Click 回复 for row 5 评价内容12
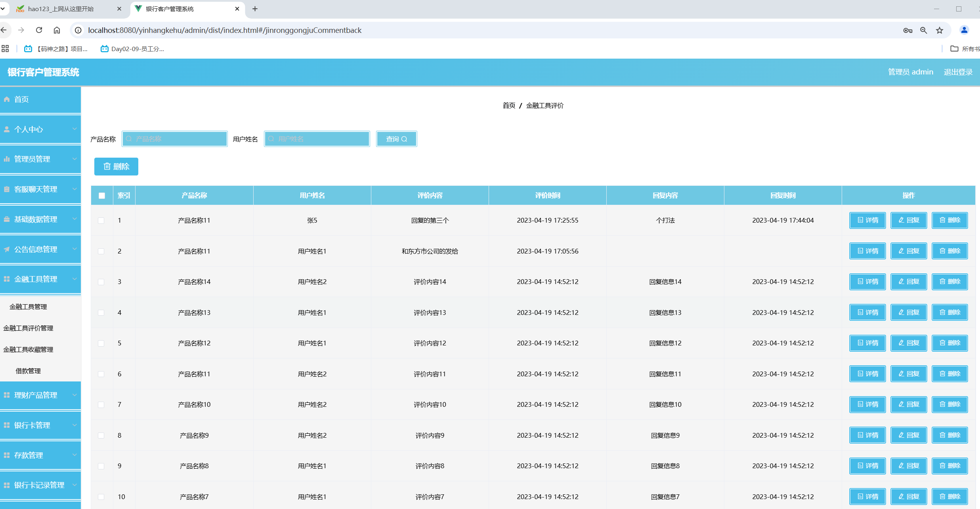 [x=909, y=343]
